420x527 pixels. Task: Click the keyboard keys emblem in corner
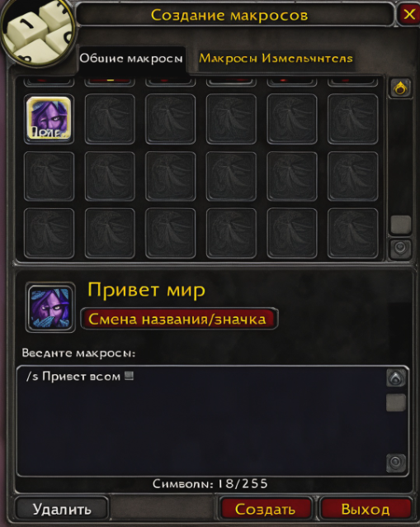37,32
